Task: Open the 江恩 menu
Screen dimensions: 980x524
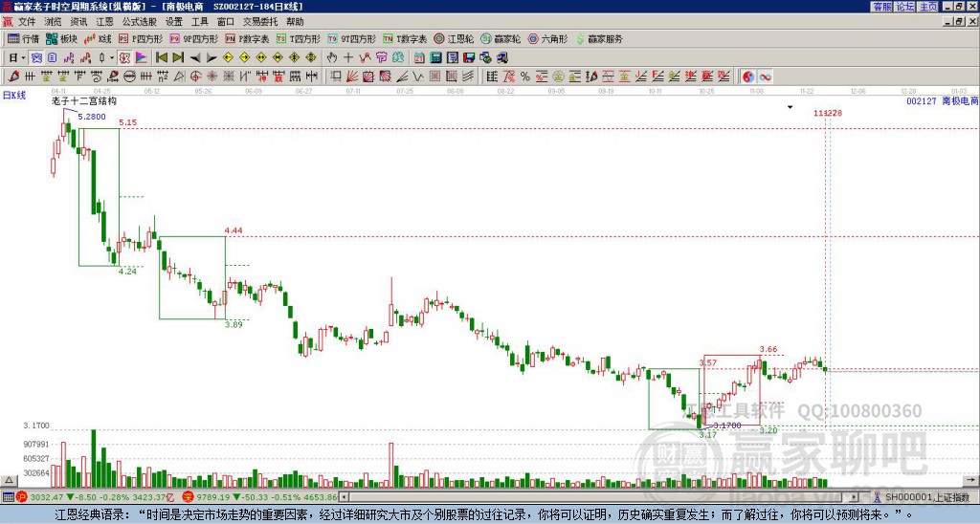Action: click(x=104, y=22)
